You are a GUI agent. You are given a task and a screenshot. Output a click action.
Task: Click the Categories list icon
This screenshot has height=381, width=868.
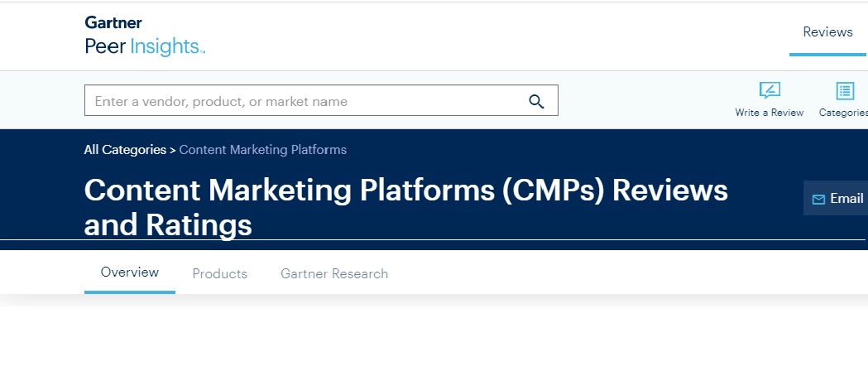click(x=845, y=91)
